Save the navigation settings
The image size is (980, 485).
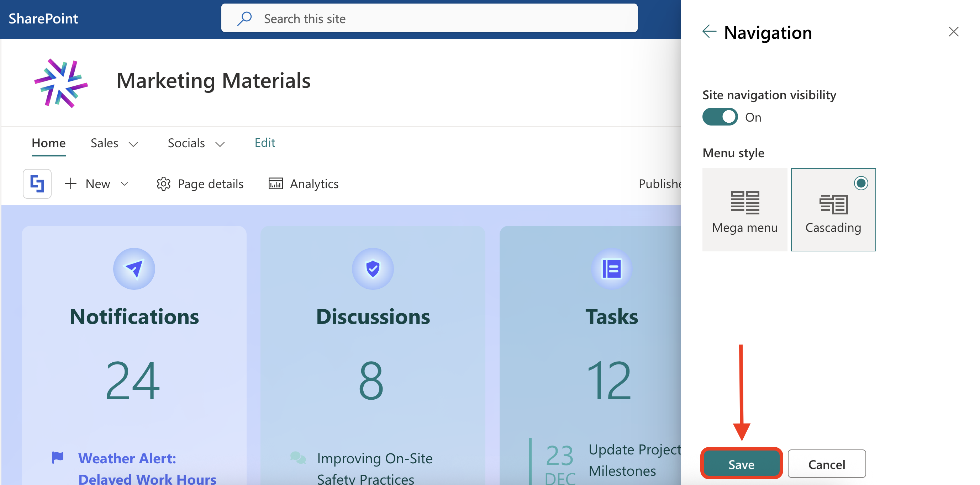pyautogui.click(x=741, y=464)
